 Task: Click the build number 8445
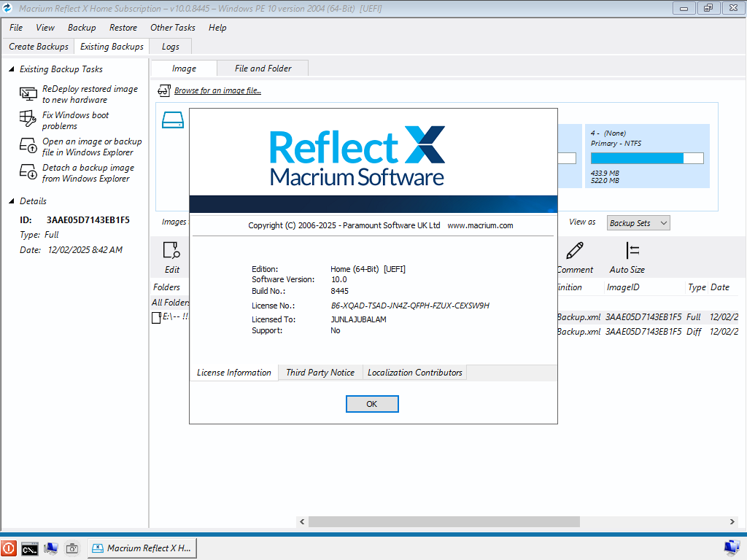click(340, 291)
